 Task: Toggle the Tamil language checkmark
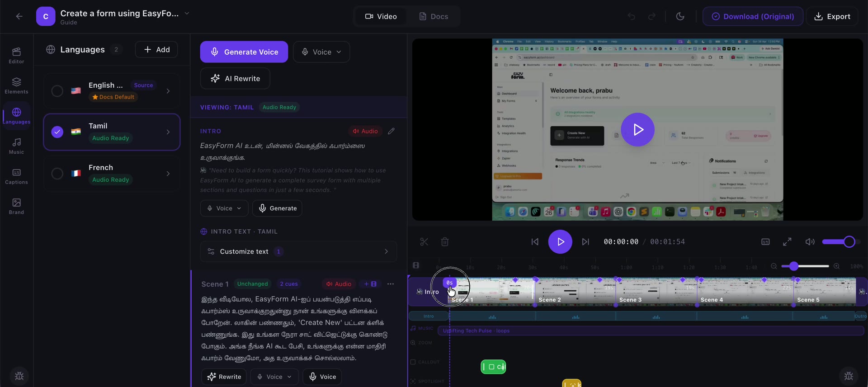point(57,132)
